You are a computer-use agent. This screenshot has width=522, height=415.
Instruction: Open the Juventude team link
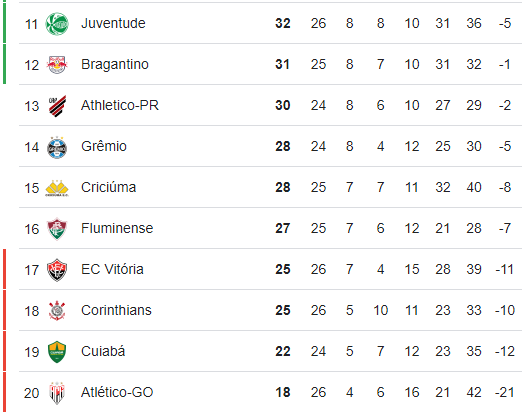(x=113, y=23)
